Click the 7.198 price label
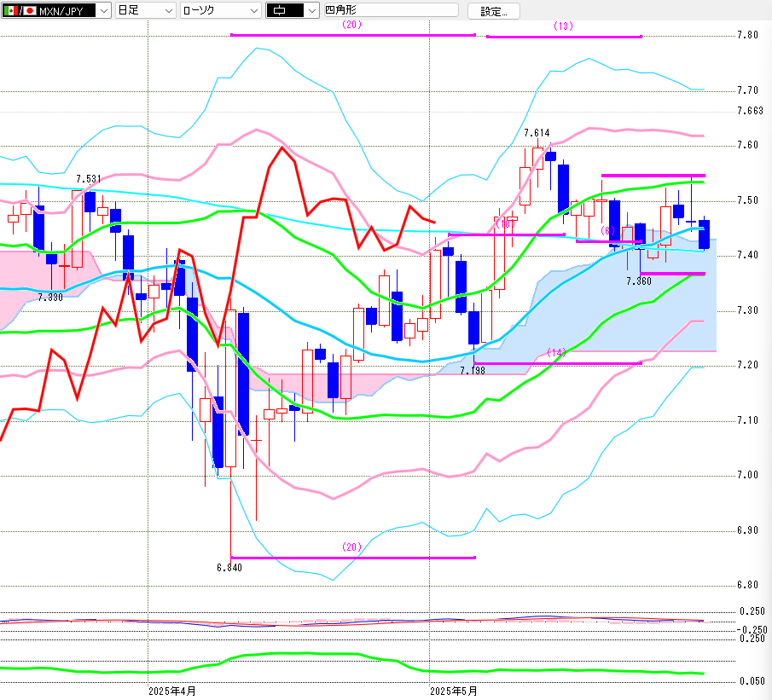 [473, 370]
